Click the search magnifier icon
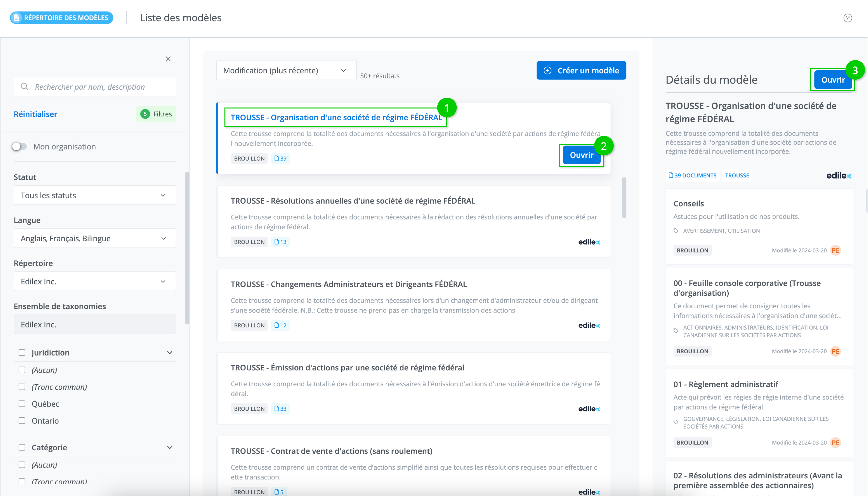The width and height of the screenshot is (868, 496). 24,86
